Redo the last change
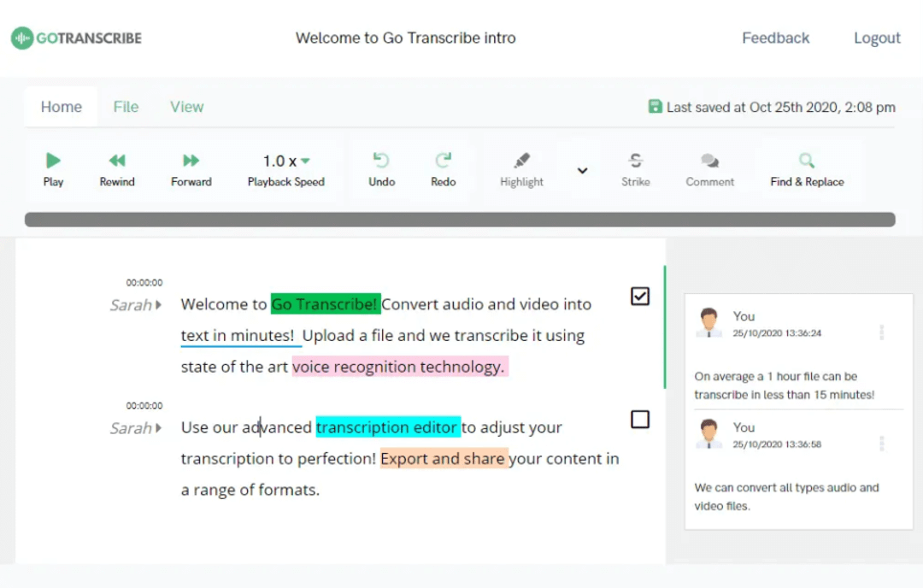The height and width of the screenshot is (588, 923). [443, 168]
